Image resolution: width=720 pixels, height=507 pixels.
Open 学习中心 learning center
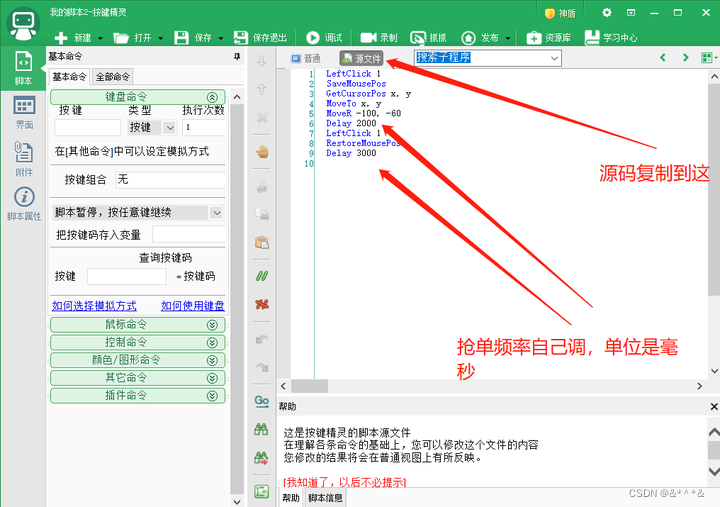click(x=611, y=38)
